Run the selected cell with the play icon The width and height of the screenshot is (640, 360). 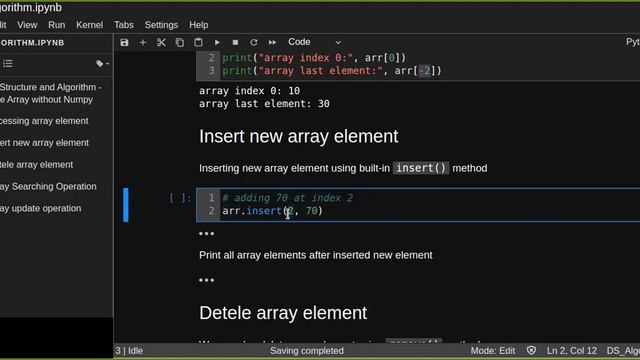[217, 42]
